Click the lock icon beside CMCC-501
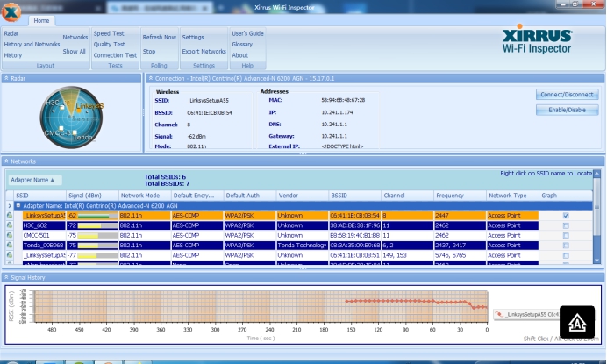Screen dimensions: 607x364 9,235
